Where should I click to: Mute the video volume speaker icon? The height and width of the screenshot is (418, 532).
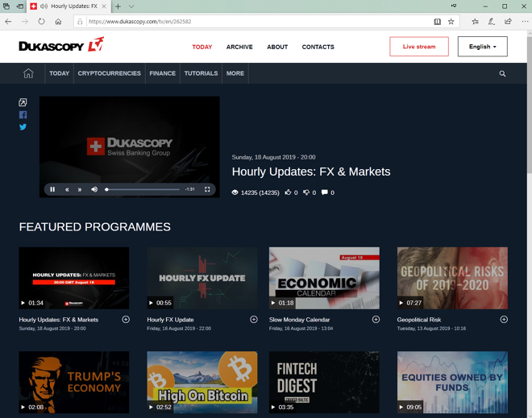(94, 189)
